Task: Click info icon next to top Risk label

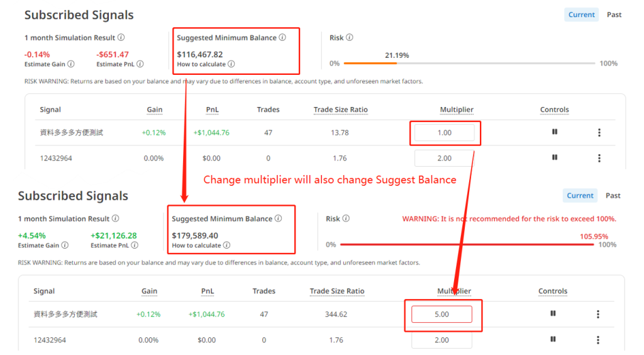Action: point(350,38)
